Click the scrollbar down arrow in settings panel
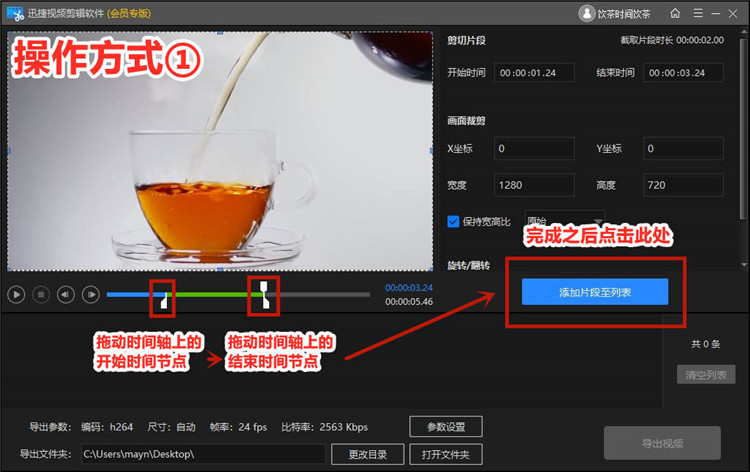The height and width of the screenshot is (472, 750). (x=743, y=265)
